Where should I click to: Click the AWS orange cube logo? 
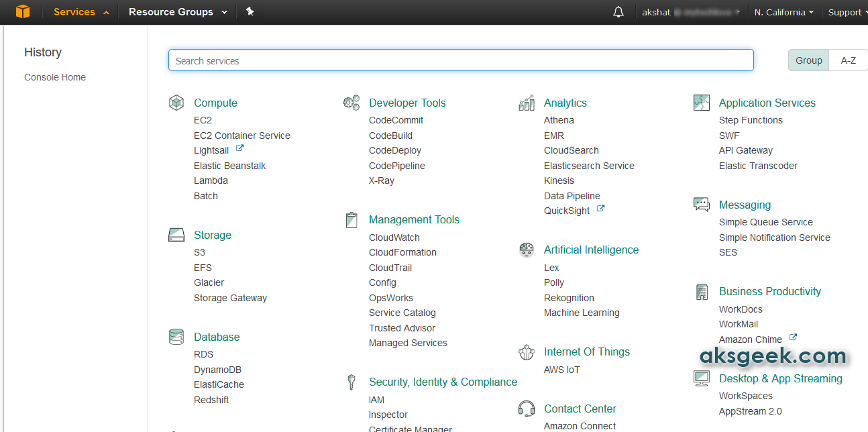click(23, 12)
